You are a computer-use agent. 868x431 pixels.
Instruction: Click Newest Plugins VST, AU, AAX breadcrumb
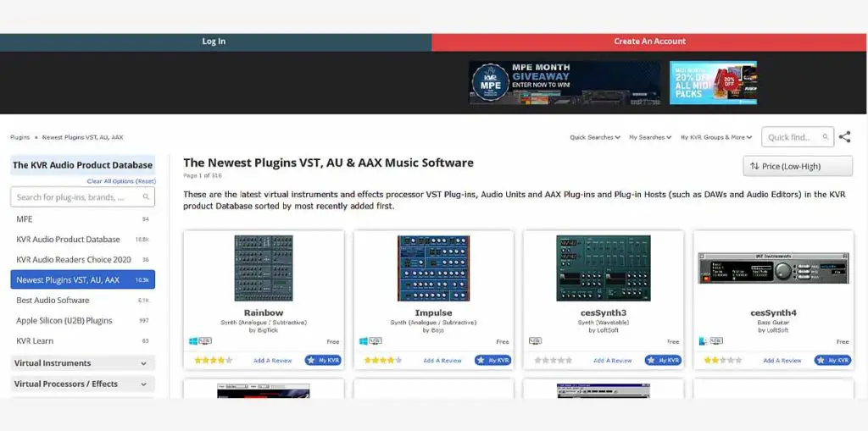coord(82,137)
